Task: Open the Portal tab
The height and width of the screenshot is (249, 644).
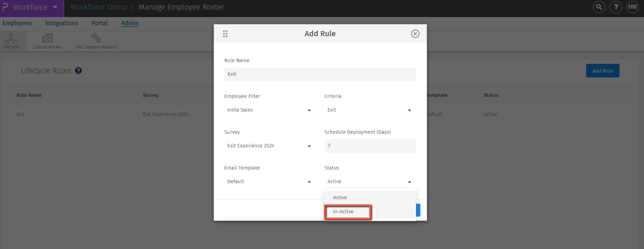Action: (x=99, y=23)
